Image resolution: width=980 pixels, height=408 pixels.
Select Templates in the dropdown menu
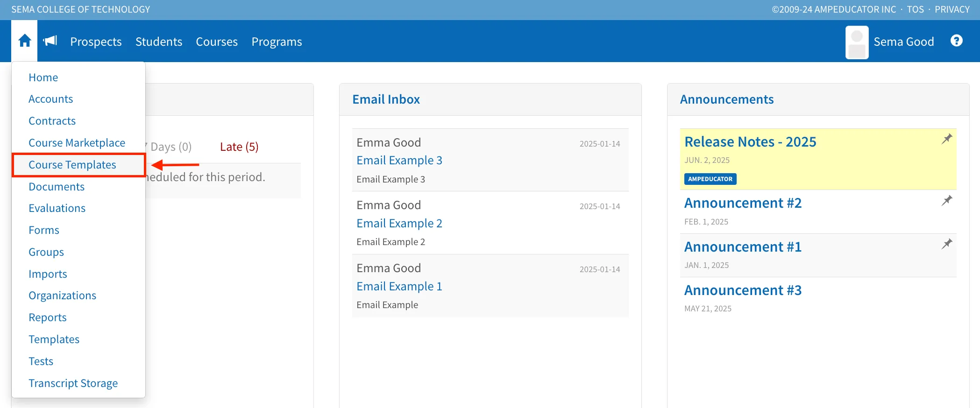(54, 339)
